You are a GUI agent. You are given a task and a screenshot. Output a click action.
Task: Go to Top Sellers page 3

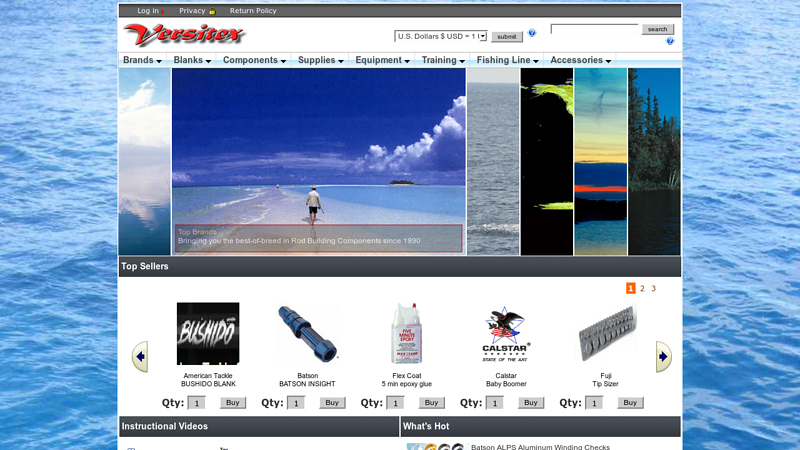click(654, 288)
